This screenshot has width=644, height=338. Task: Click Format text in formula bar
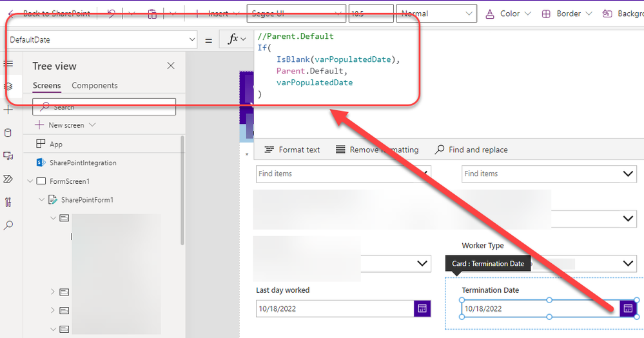(x=292, y=150)
